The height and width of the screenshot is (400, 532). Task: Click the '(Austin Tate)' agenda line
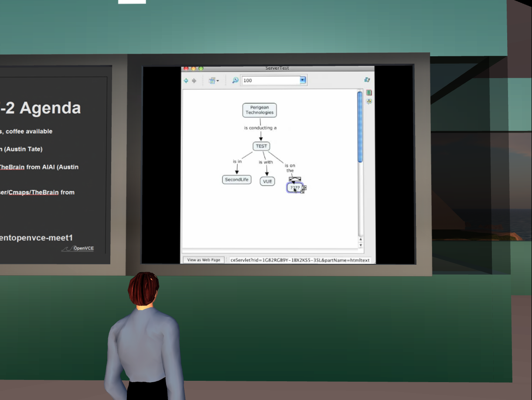coord(23,149)
